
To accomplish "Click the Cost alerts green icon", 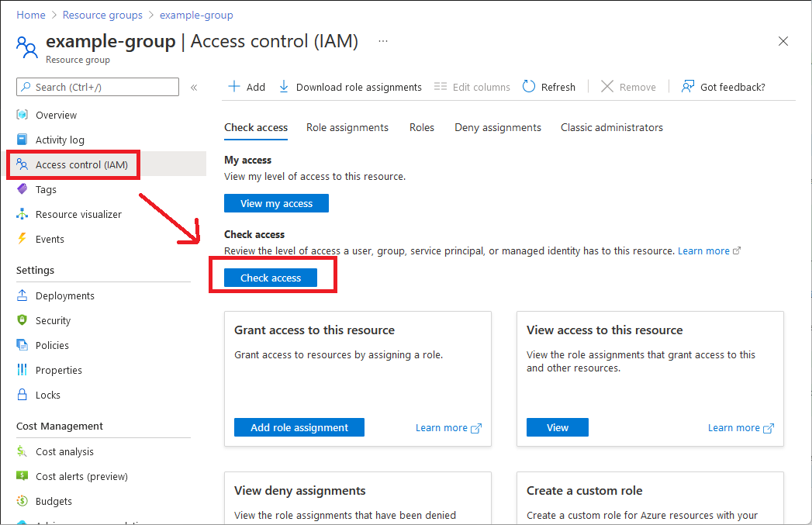I will [22, 475].
